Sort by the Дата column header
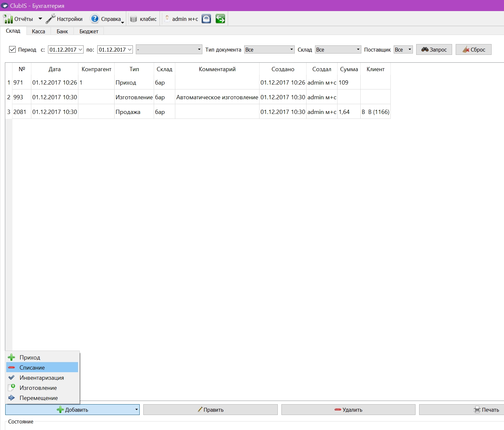 (x=55, y=69)
